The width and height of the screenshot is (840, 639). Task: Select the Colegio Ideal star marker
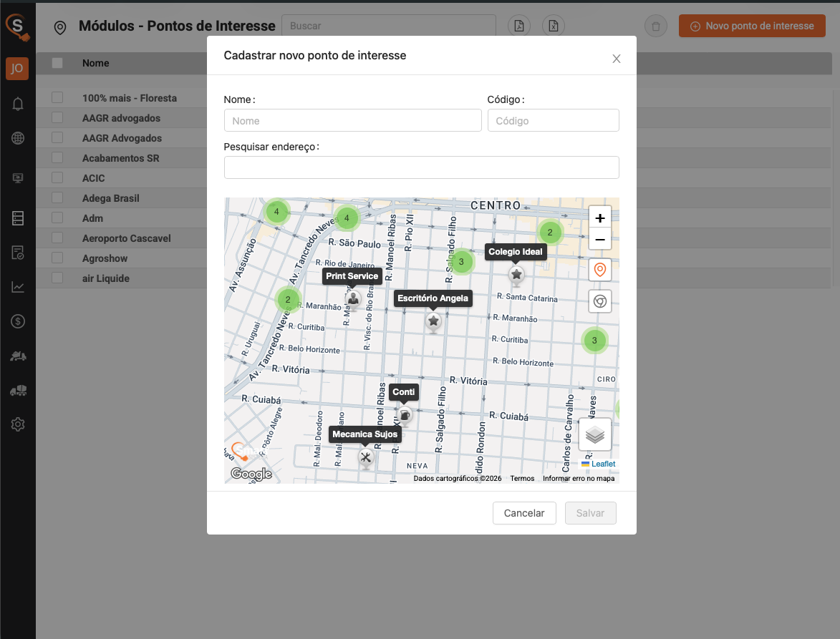coord(516,275)
